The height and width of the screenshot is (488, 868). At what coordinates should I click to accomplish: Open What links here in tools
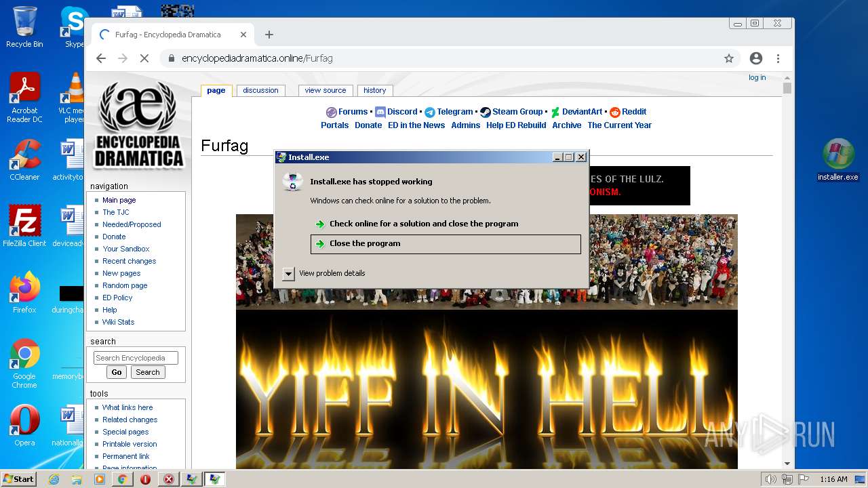pos(127,407)
